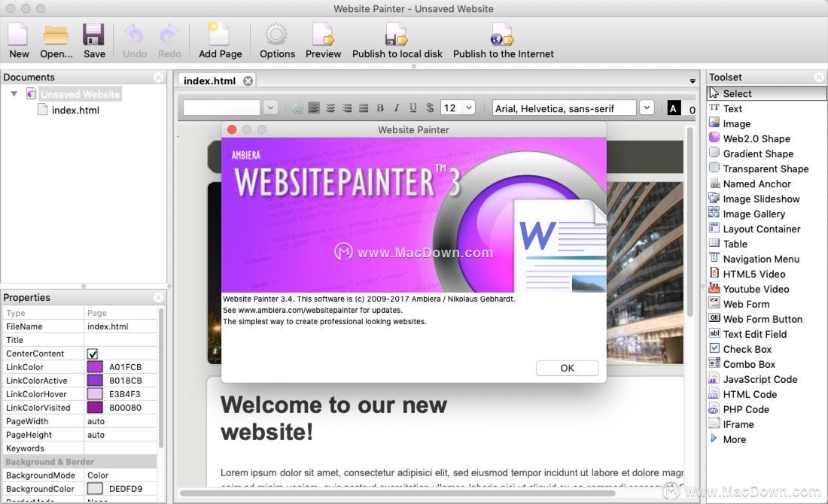Add a page with Add Page icon
This screenshot has height=504, width=828.
(219, 35)
